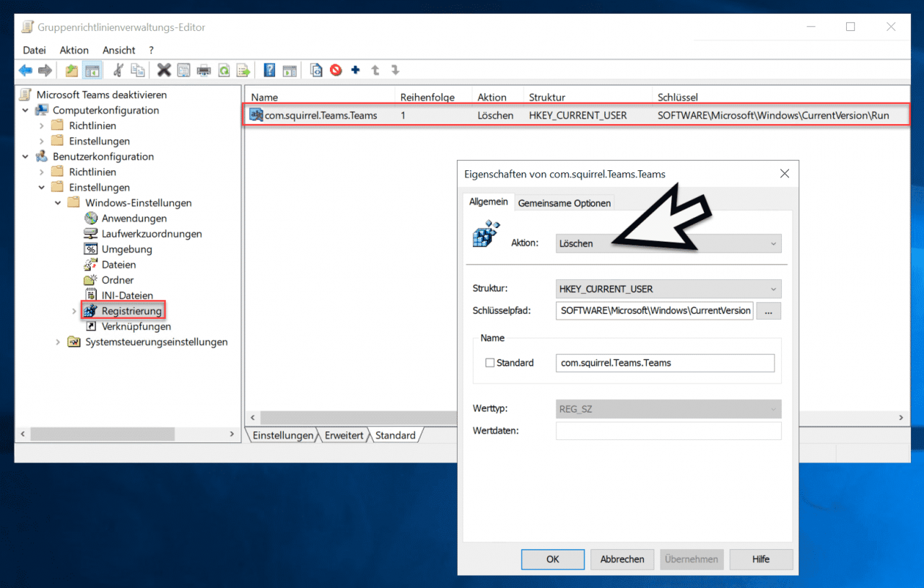
Task: Open the Werttyp dropdown REG_SZ
Action: tap(668, 409)
